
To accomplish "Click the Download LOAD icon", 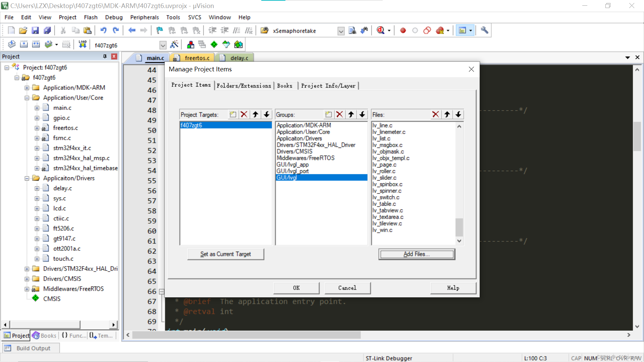I will 83,45.
